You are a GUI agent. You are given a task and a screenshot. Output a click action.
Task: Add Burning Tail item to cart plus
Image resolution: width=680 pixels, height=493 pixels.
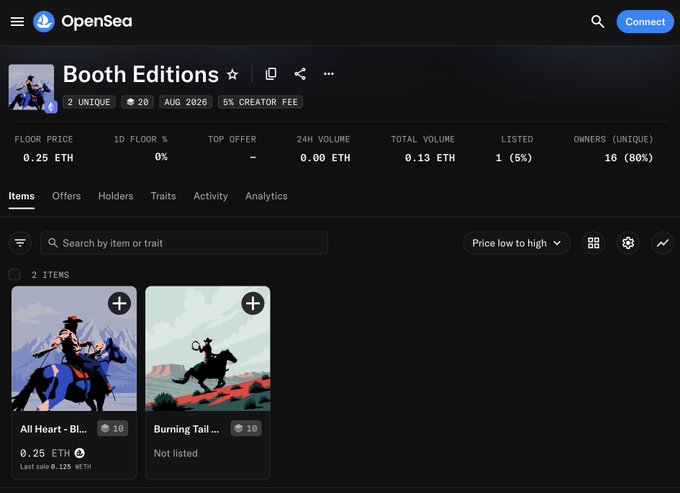(x=253, y=303)
